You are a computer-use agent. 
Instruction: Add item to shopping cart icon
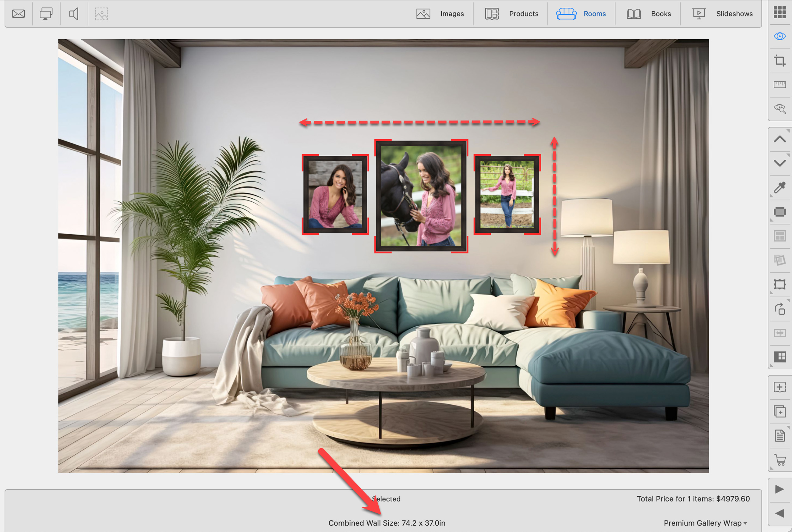(x=780, y=460)
